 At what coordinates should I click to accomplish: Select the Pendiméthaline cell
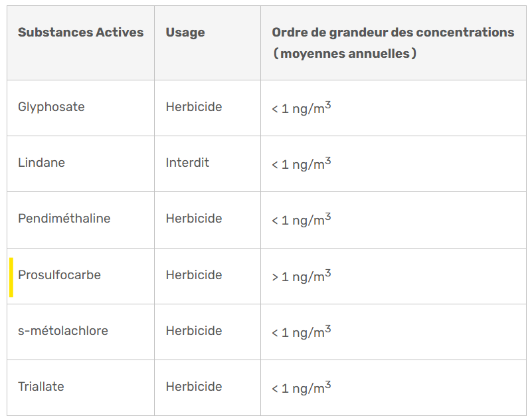point(64,219)
